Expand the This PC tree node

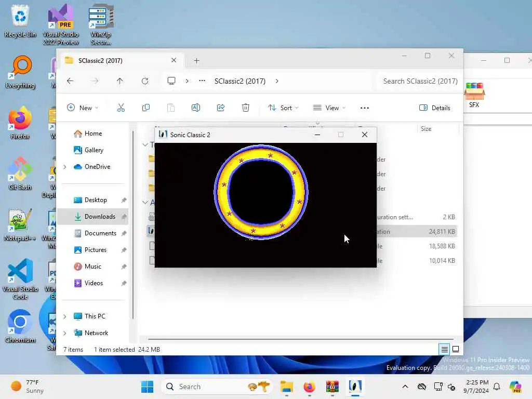[65, 316]
